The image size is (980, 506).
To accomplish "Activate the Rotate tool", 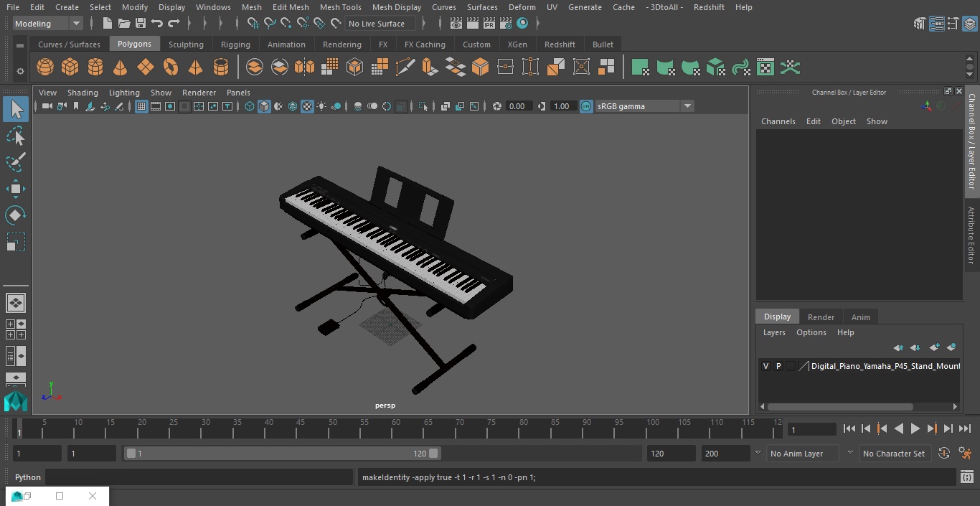I will click(x=15, y=215).
